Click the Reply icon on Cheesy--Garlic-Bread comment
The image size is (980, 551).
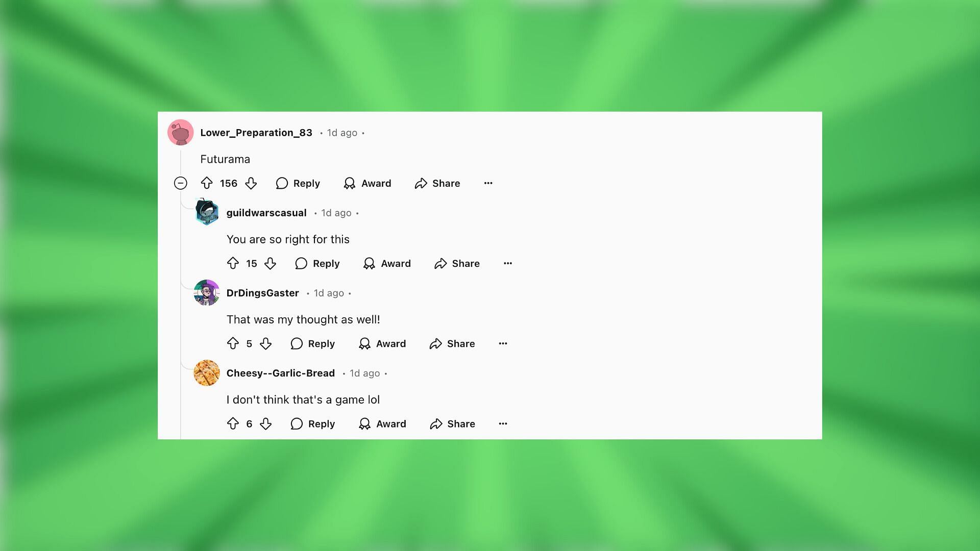(296, 423)
